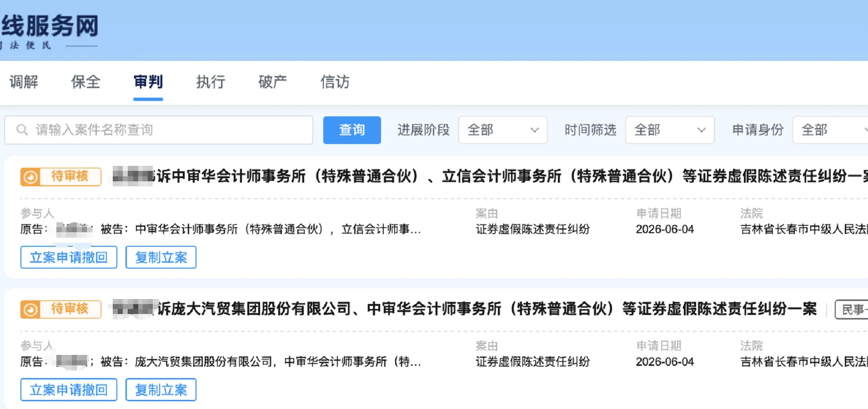Click the 民事 tag on the second case
The image size is (868, 409).
click(x=852, y=309)
